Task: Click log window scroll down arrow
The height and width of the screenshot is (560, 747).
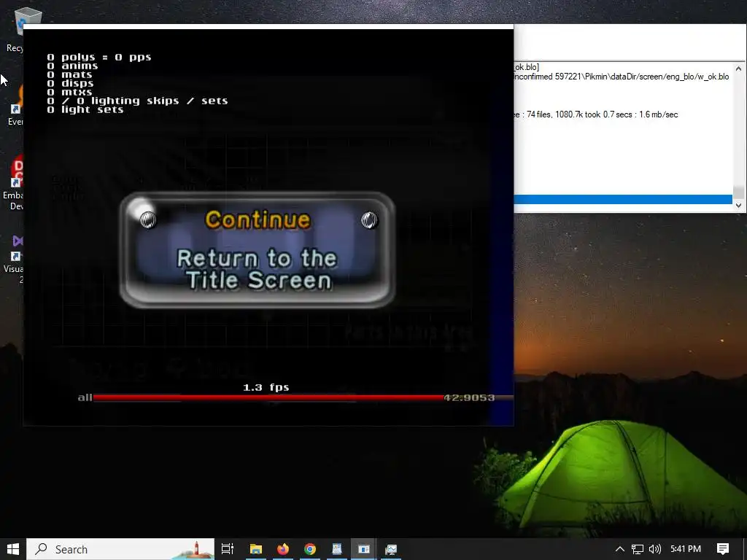Action: click(x=738, y=205)
